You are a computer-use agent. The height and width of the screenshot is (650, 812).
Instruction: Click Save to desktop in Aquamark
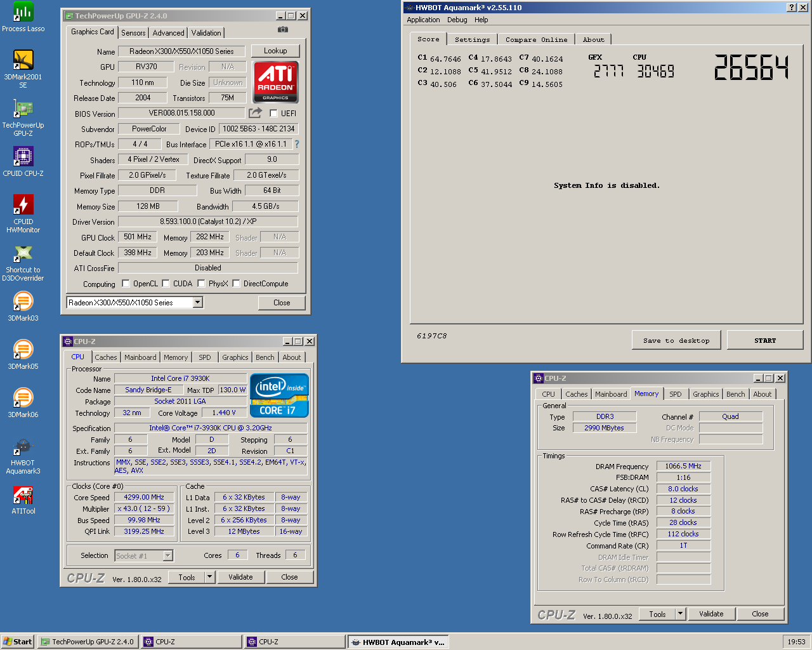[x=677, y=340]
